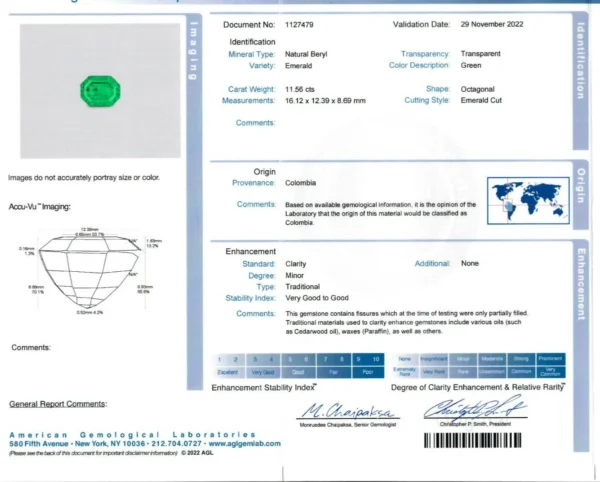
Task: Click the Christopher P. Smith signature
Action: pos(475,409)
